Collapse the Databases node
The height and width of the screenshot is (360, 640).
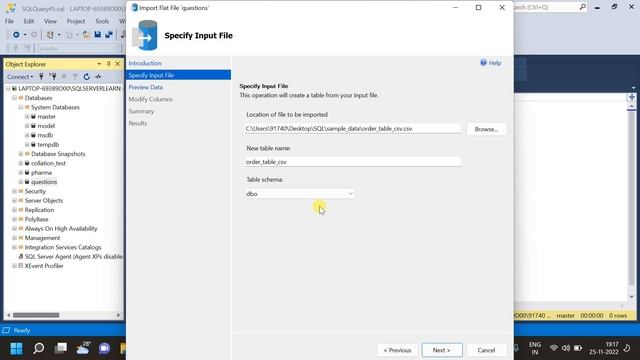(x=14, y=98)
